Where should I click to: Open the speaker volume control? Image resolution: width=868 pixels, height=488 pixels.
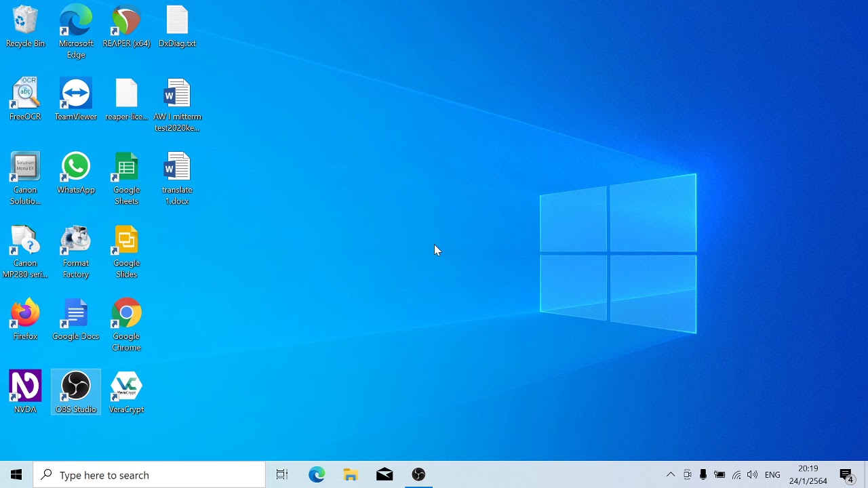(752, 474)
